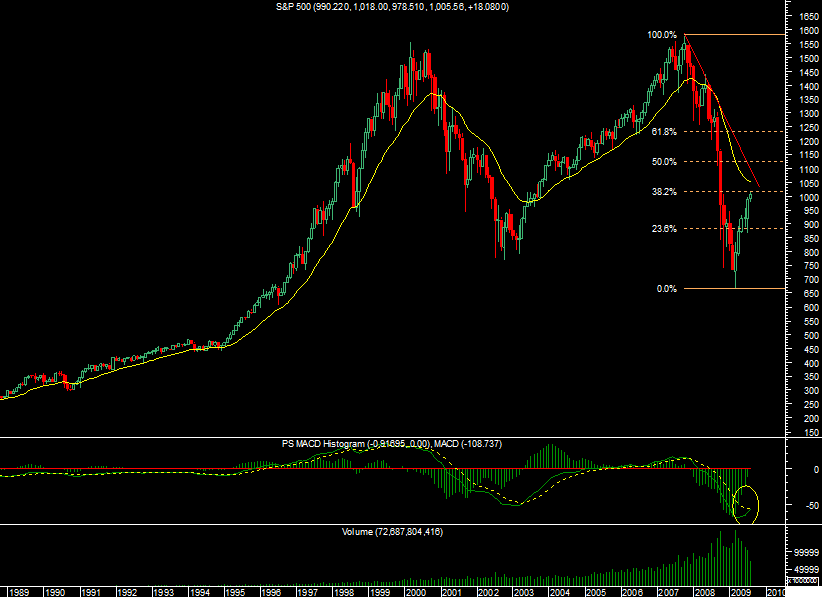Click the 2000 year label on time axis
The width and height of the screenshot is (822, 597).
pyautogui.click(x=416, y=592)
